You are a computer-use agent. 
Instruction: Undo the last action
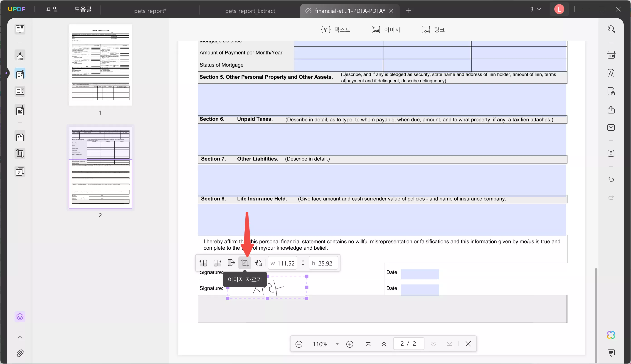click(611, 179)
